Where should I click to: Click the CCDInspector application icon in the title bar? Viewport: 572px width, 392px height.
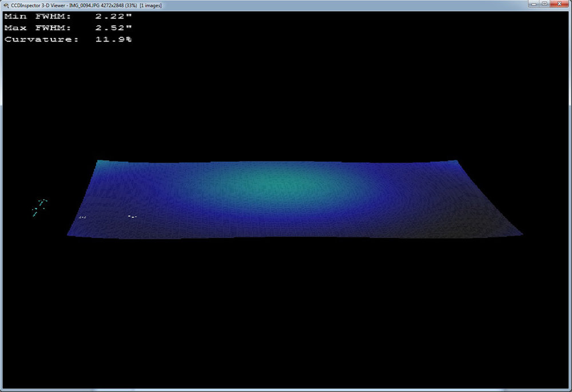6,4
